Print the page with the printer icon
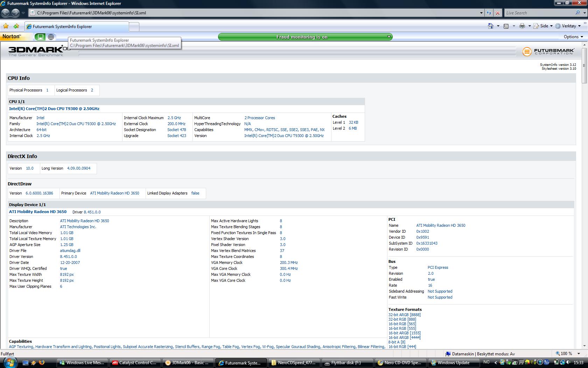 [522, 26]
